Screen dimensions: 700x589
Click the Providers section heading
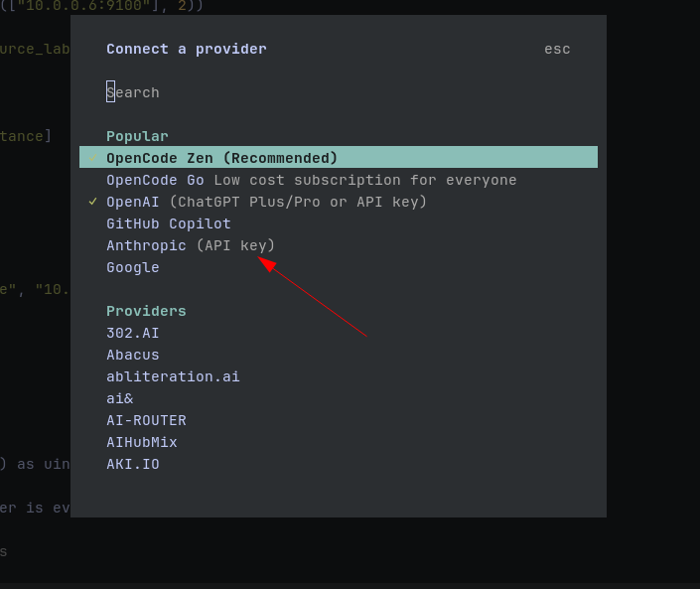pos(146,311)
